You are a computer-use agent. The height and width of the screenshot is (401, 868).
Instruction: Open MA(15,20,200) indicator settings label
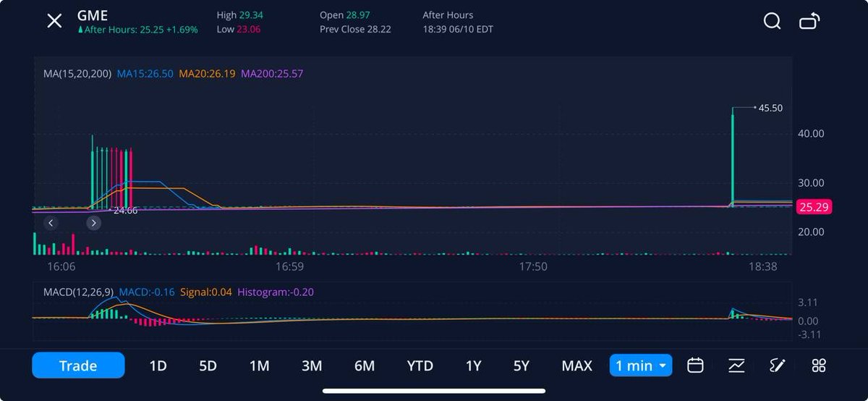click(x=77, y=74)
